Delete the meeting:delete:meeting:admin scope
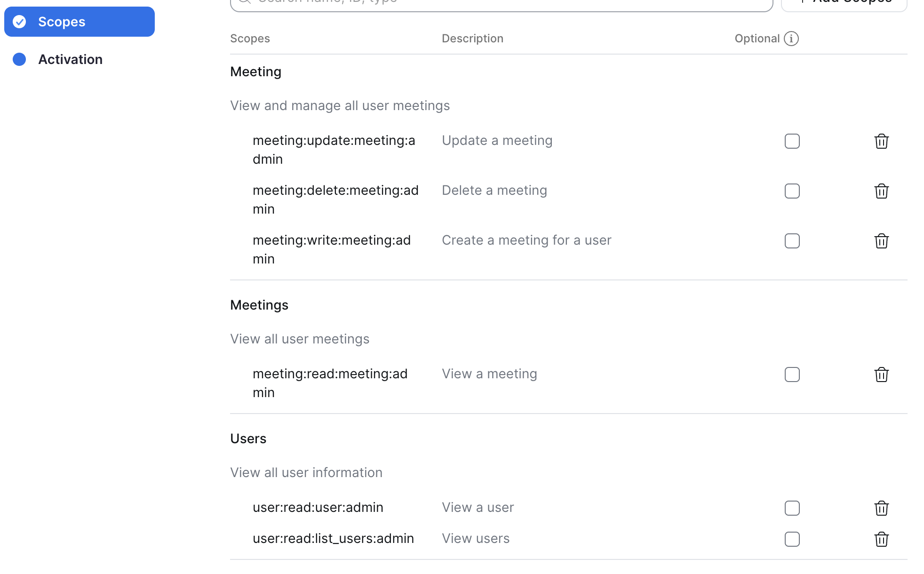The image size is (924, 574). [x=881, y=191]
